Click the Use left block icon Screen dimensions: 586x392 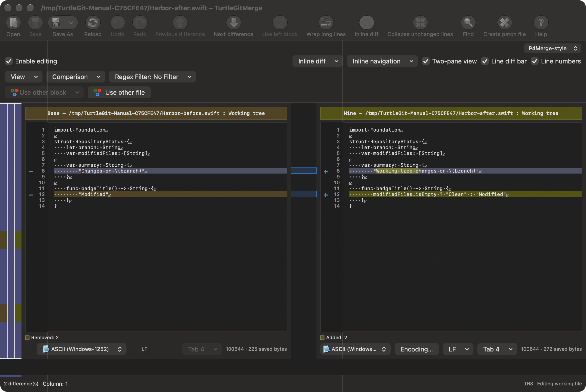pyautogui.click(x=280, y=22)
